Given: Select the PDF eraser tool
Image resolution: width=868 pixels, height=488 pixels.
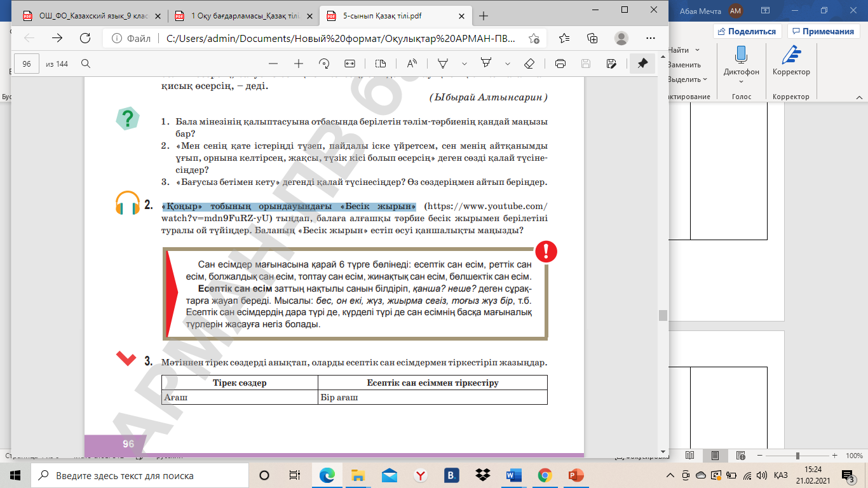Looking at the screenshot, I should point(529,64).
